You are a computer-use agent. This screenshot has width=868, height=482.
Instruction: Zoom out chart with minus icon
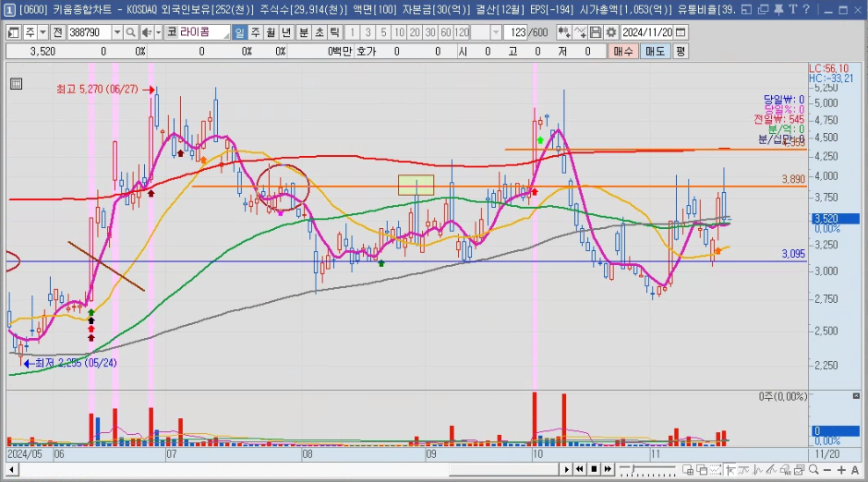(827, 470)
